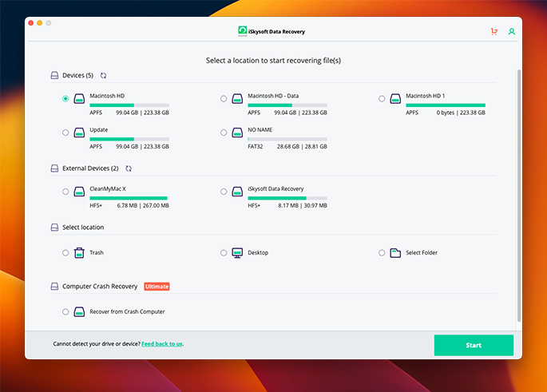The image size is (547, 392).
Task: Select Recover from Crash Computer radio button
Action: pos(65,312)
